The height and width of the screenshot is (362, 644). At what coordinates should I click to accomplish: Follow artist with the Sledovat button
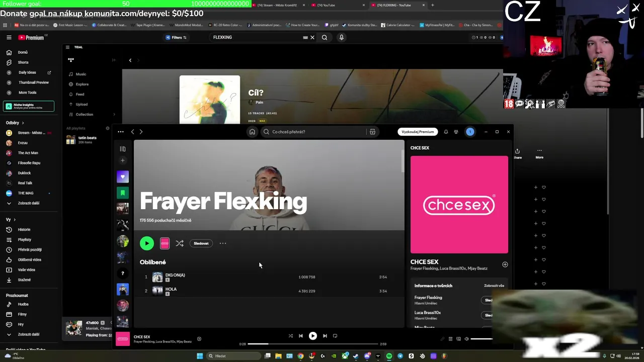(x=201, y=243)
